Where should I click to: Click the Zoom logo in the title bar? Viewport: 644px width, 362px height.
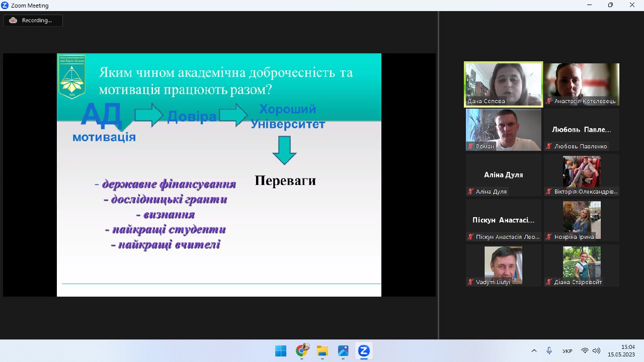(5, 5)
